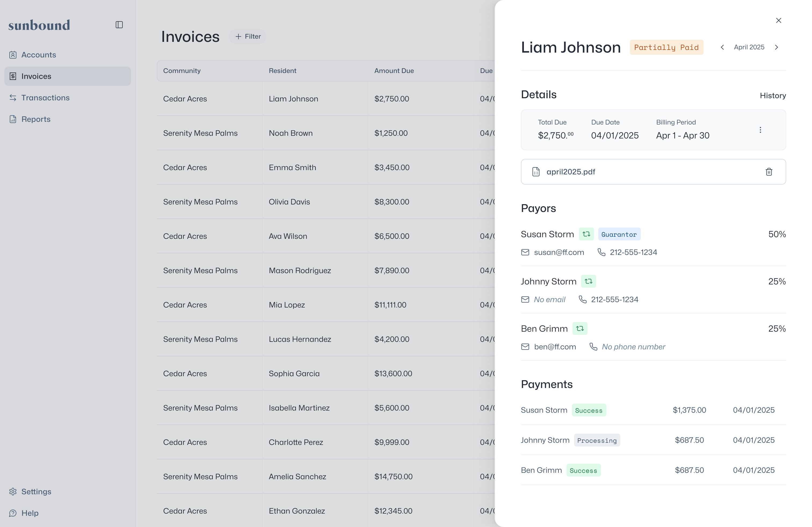Advance to next month using right chevron
This screenshot has width=812, height=527.
click(x=777, y=47)
